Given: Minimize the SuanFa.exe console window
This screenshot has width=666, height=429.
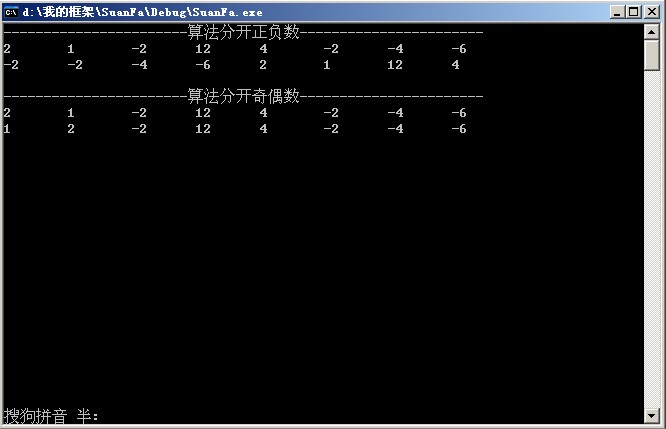Looking at the screenshot, I should 617,12.
